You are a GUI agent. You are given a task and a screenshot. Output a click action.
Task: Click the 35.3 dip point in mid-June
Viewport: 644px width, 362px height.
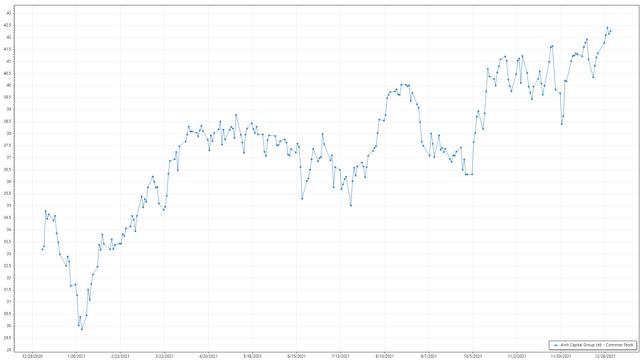pyautogui.click(x=302, y=199)
